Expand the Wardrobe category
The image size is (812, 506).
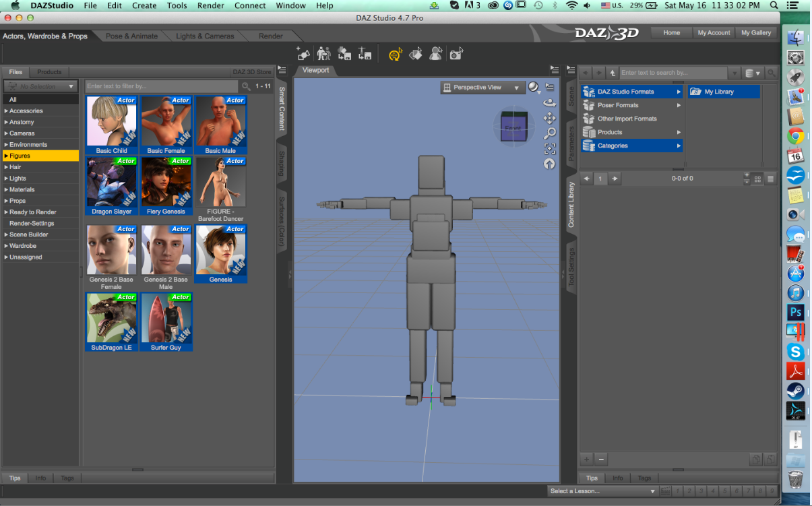(6, 246)
